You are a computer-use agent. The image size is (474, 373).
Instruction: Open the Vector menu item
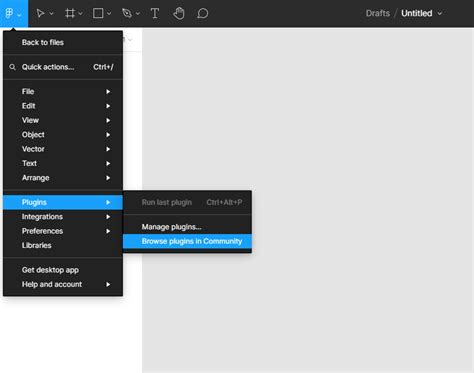pos(63,149)
